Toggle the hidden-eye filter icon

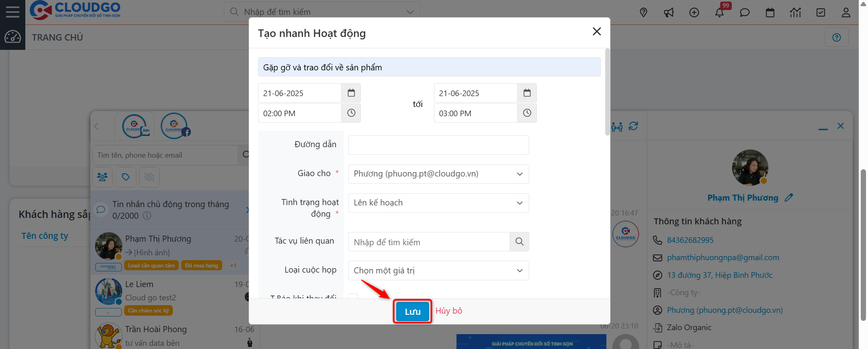(149, 177)
